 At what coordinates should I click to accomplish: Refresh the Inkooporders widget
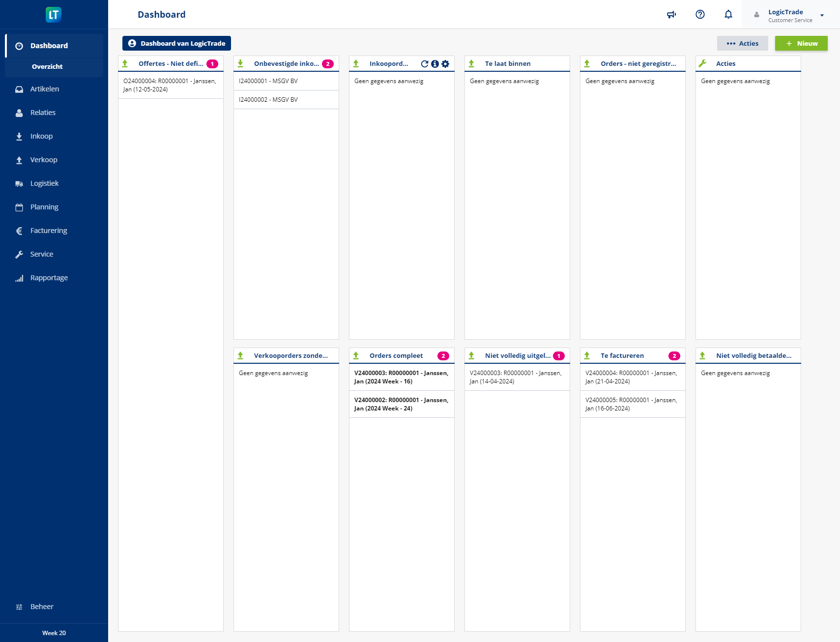tap(425, 64)
